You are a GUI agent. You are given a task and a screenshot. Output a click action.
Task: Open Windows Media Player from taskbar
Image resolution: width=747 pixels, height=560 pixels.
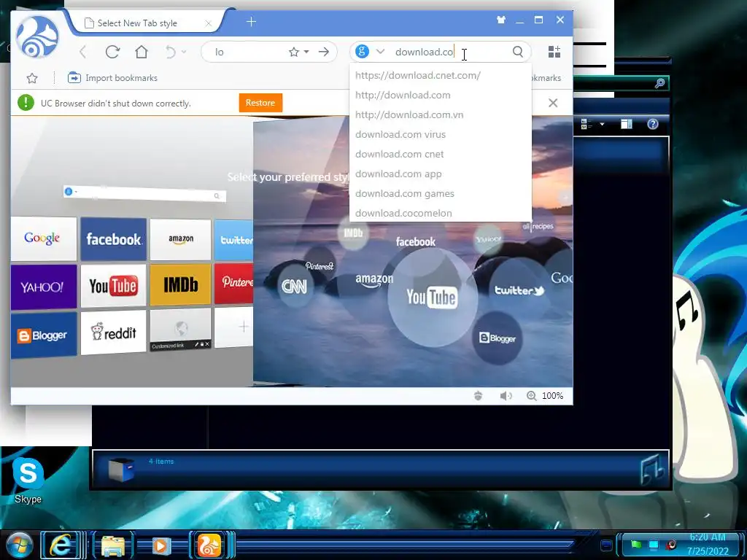click(x=161, y=545)
